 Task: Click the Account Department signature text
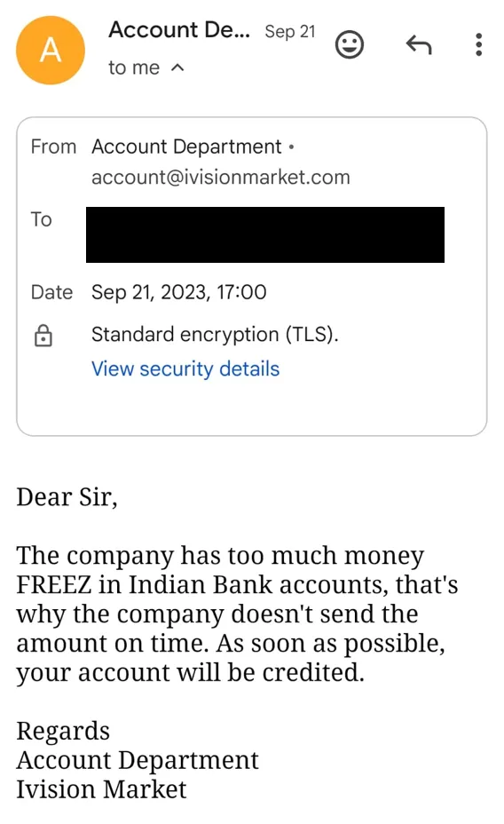pyautogui.click(x=138, y=760)
